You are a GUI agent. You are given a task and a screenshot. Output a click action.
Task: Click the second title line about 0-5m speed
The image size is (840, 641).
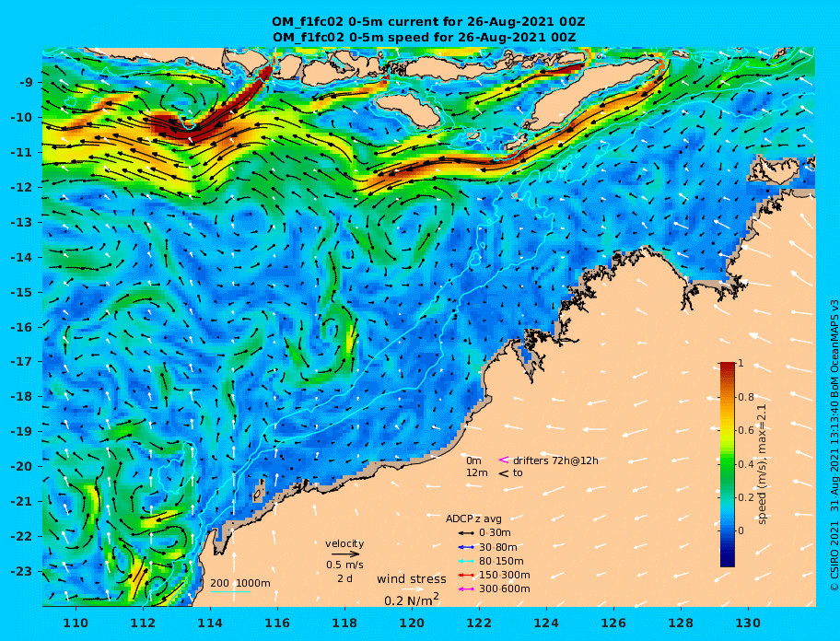425,37
